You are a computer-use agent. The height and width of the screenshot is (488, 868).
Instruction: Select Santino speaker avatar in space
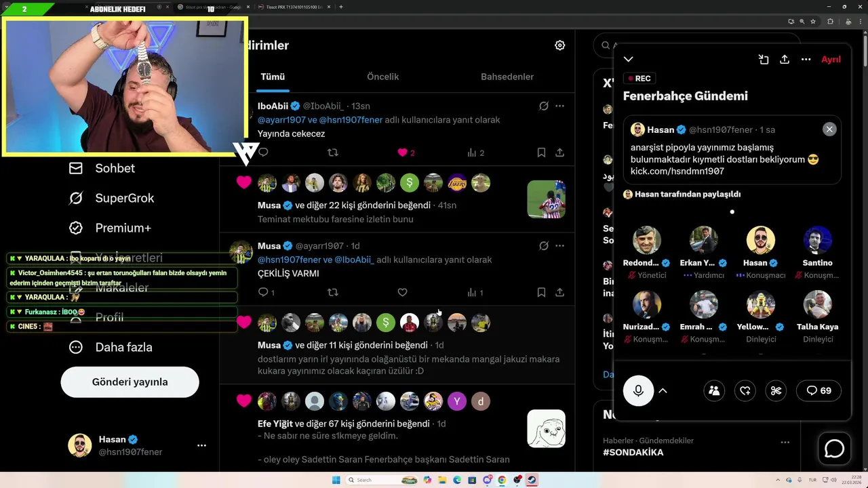[x=818, y=241]
